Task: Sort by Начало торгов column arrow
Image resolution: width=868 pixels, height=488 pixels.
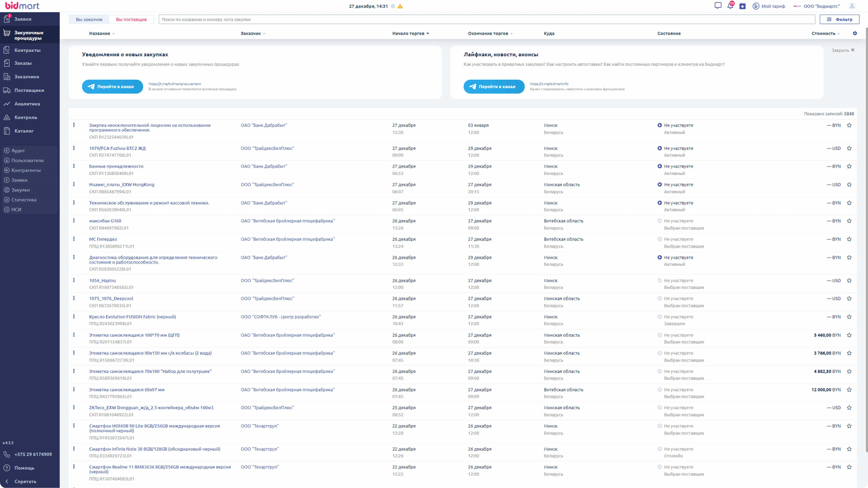Action: (428, 33)
